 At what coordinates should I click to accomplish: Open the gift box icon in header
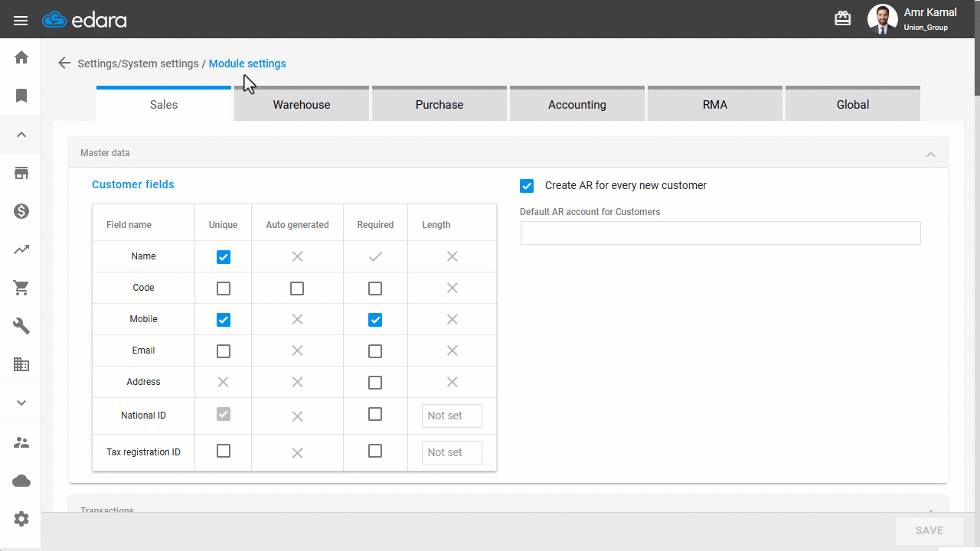tap(843, 18)
